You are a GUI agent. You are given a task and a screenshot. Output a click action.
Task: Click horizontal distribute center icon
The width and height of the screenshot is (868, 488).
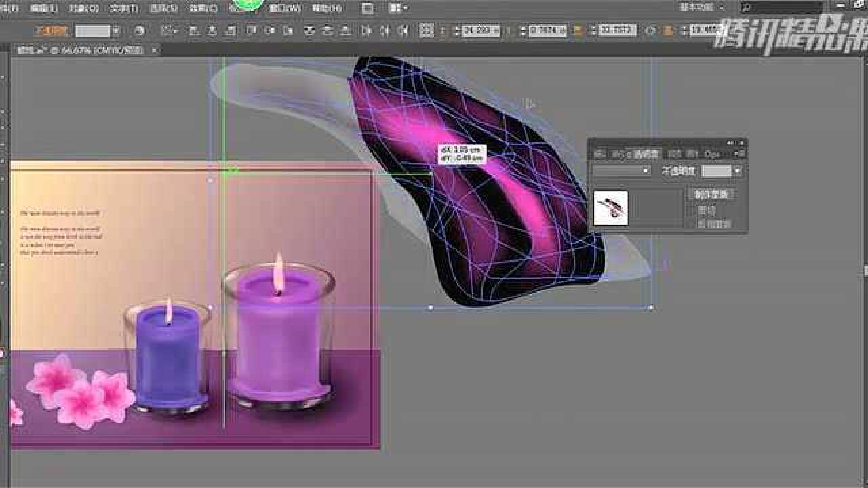click(x=385, y=31)
